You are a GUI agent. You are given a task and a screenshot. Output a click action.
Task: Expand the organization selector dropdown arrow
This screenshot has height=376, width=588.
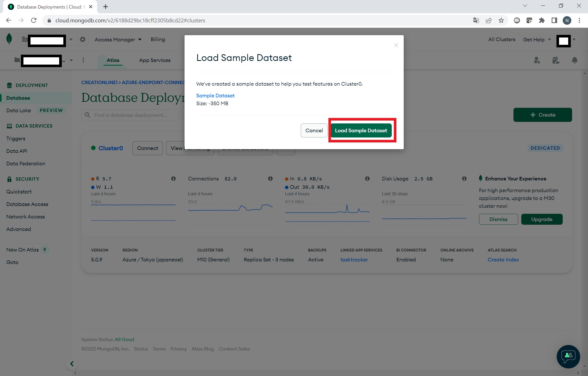click(x=71, y=40)
